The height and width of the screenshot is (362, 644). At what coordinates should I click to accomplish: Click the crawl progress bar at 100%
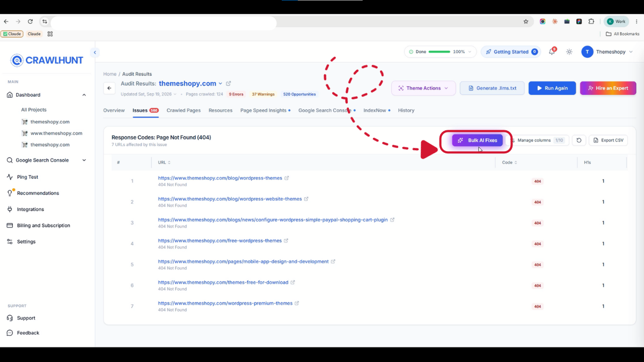[440, 52]
